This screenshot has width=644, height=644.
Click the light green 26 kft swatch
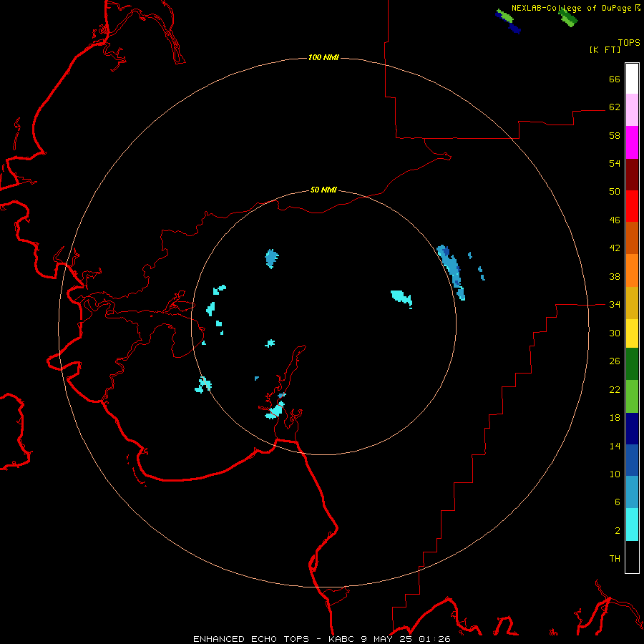tap(632, 396)
